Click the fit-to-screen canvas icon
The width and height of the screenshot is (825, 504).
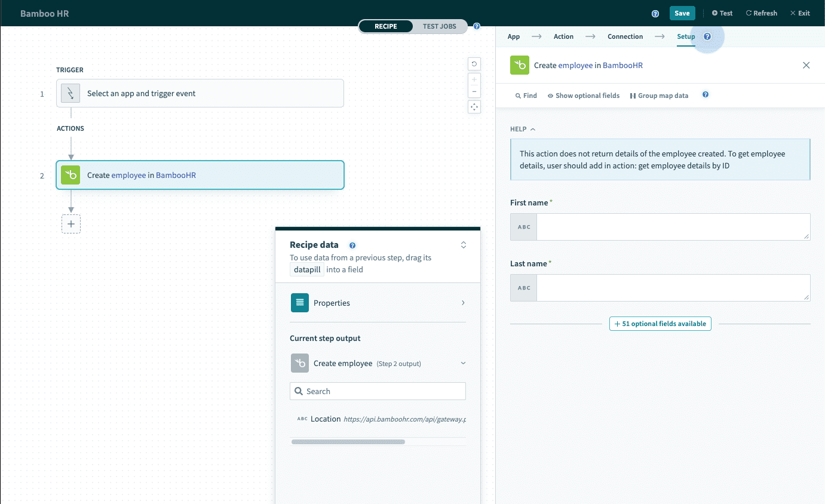(x=474, y=107)
